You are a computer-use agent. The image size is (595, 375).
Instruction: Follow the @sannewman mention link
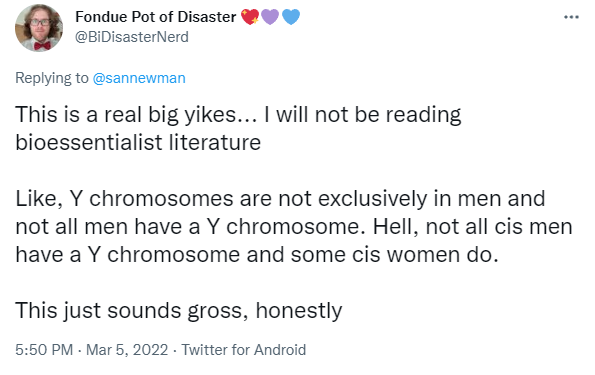(139, 78)
